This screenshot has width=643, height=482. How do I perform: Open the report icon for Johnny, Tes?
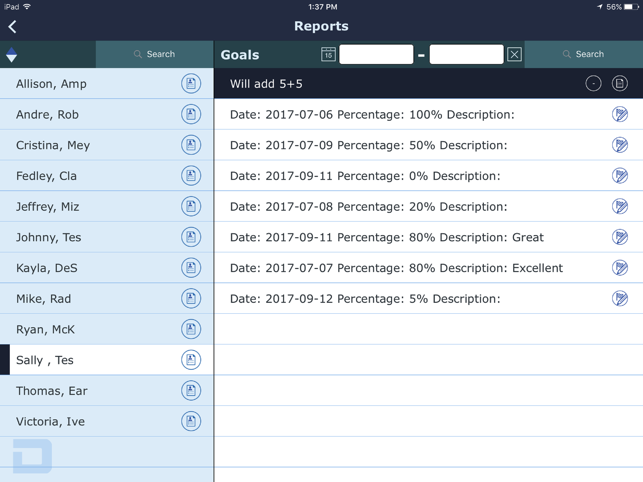pos(191,237)
